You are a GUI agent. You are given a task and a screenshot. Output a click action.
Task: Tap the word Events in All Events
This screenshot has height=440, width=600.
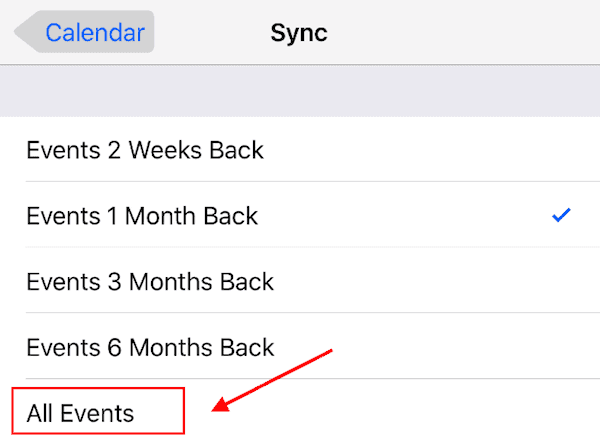(97, 413)
